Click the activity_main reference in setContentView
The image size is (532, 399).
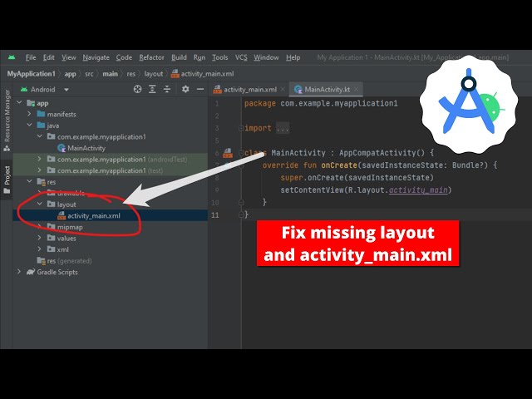(418, 190)
